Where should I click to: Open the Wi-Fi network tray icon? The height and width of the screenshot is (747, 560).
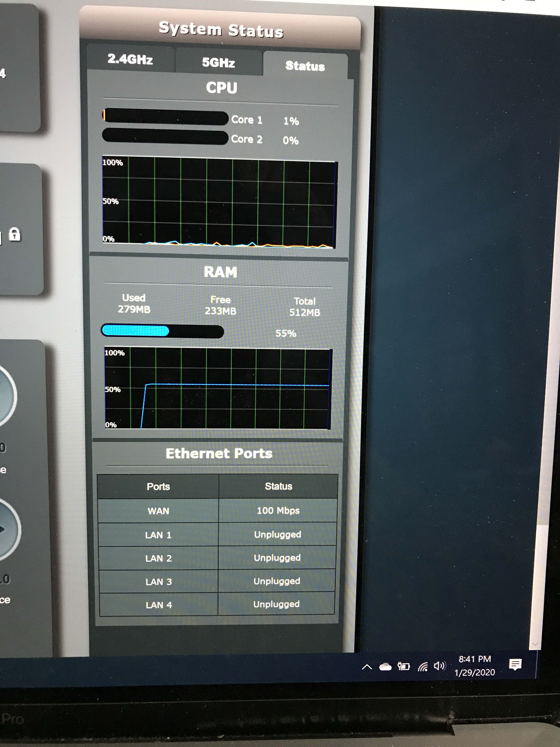(423, 666)
